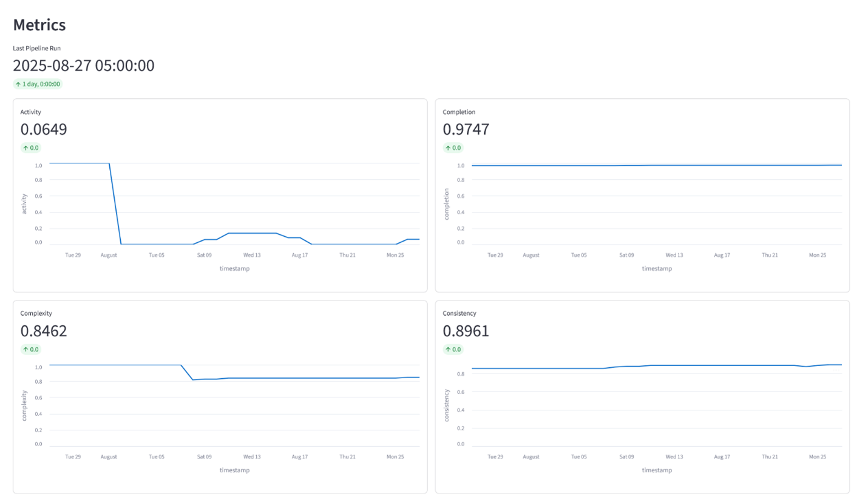Click the timestamp axis title under the Complexity chart
Image resolution: width=868 pixels, height=499 pixels.
pos(234,470)
